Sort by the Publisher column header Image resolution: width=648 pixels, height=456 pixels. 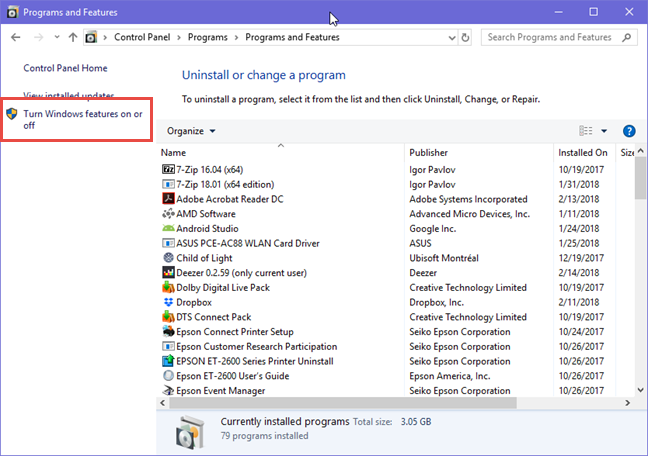click(479, 152)
